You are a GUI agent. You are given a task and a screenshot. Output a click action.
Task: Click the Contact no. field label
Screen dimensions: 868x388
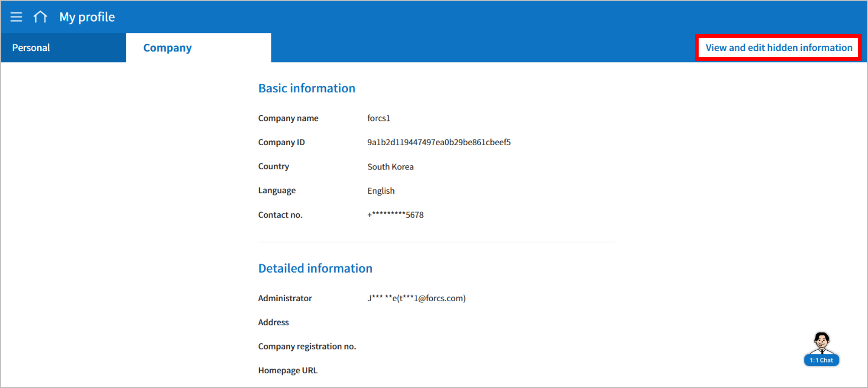tap(280, 215)
